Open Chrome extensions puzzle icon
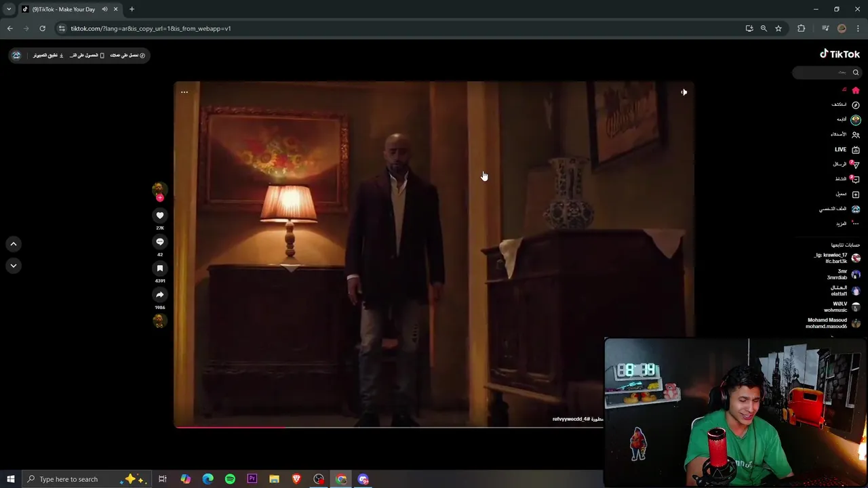The height and width of the screenshot is (488, 868). [802, 28]
